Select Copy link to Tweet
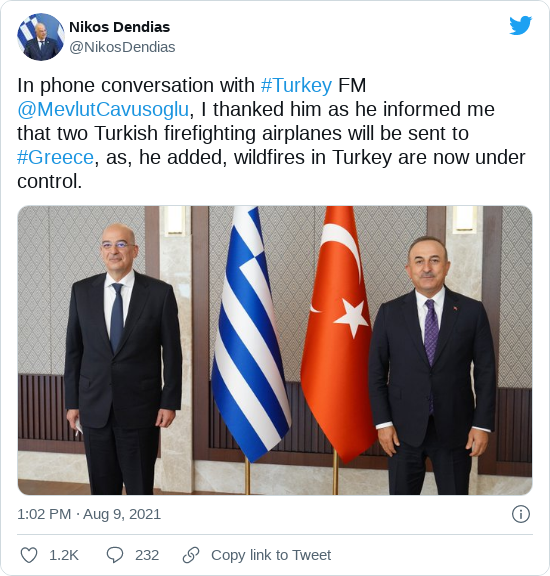The width and height of the screenshot is (550, 576). tap(271, 555)
